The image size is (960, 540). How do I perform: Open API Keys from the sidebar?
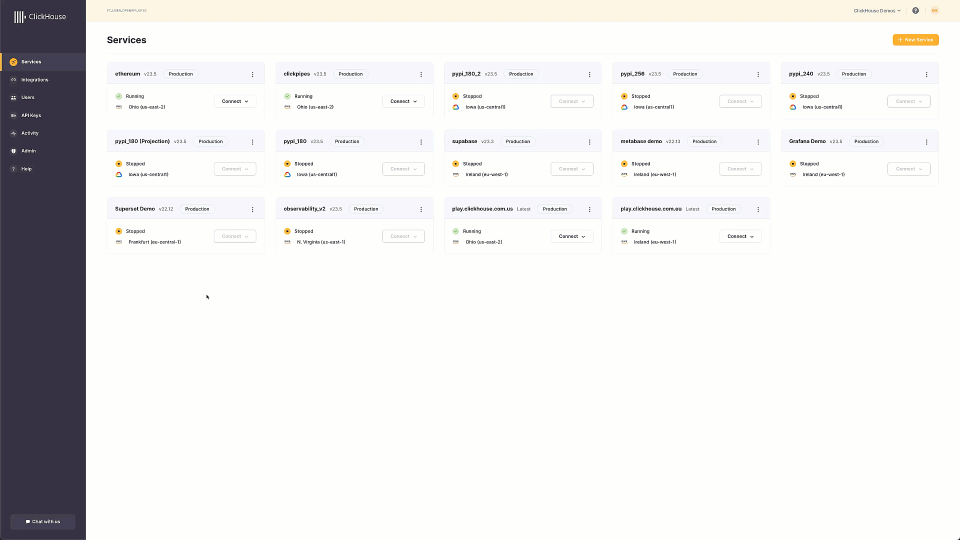(31, 115)
